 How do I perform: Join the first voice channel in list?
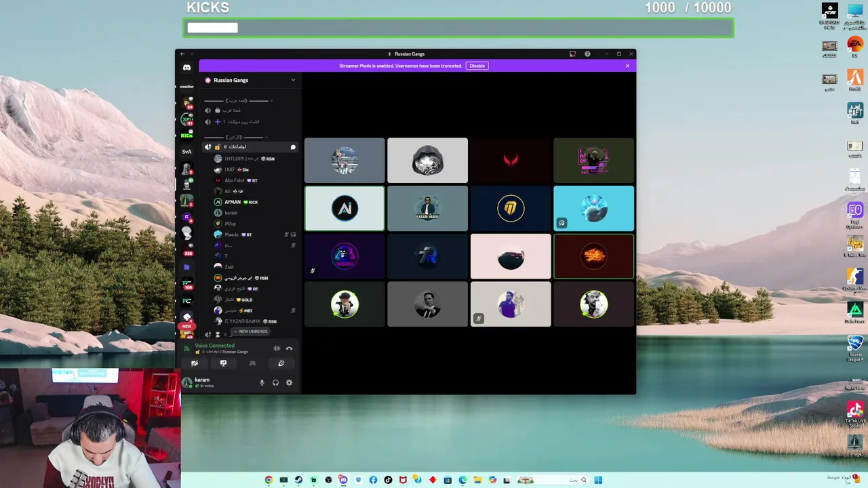pos(250,110)
